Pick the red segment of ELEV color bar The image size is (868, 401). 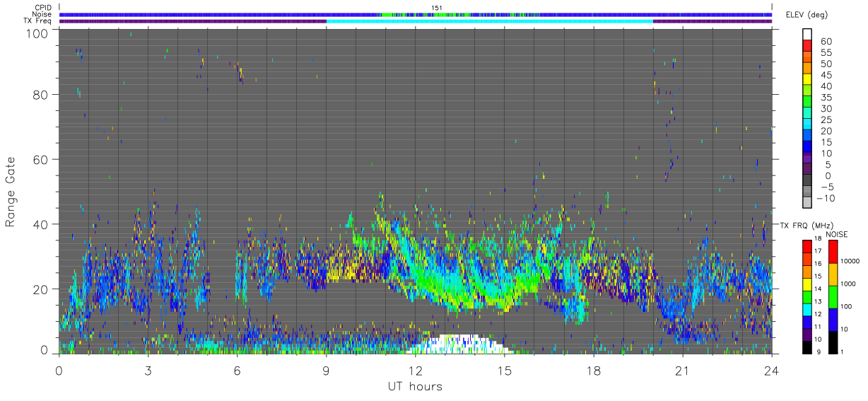tap(807, 45)
